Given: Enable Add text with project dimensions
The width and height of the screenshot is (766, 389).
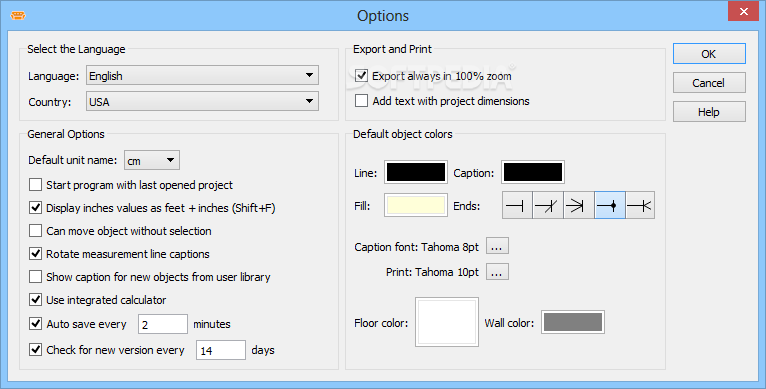Looking at the screenshot, I should 362,101.
